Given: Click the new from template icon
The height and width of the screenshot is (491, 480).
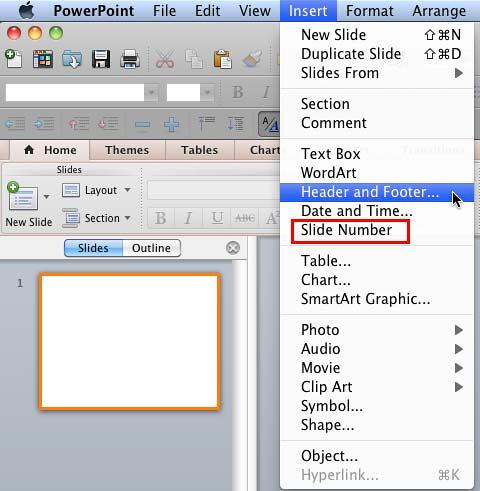Looking at the screenshot, I should [x=43, y=59].
